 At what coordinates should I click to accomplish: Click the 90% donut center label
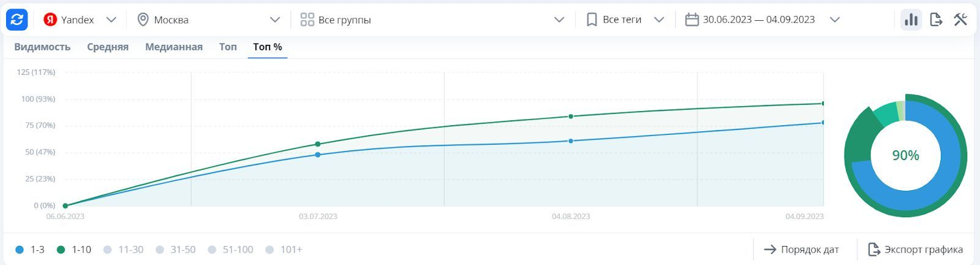(905, 156)
